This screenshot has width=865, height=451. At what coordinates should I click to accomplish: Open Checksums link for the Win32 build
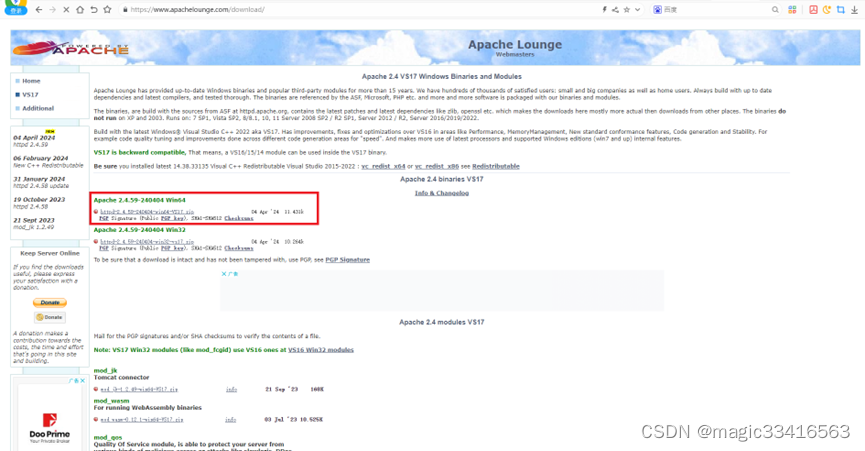coord(239,248)
